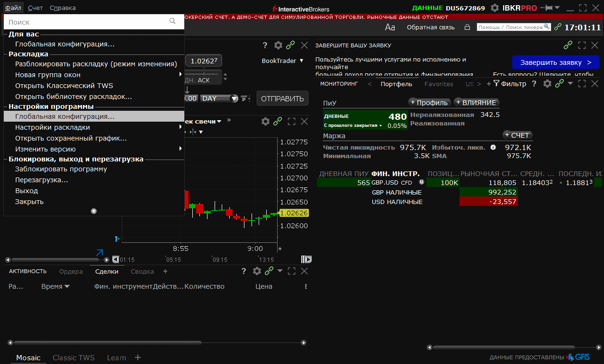Click the info icon next to Избыточ. ликв.

click(493, 147)
